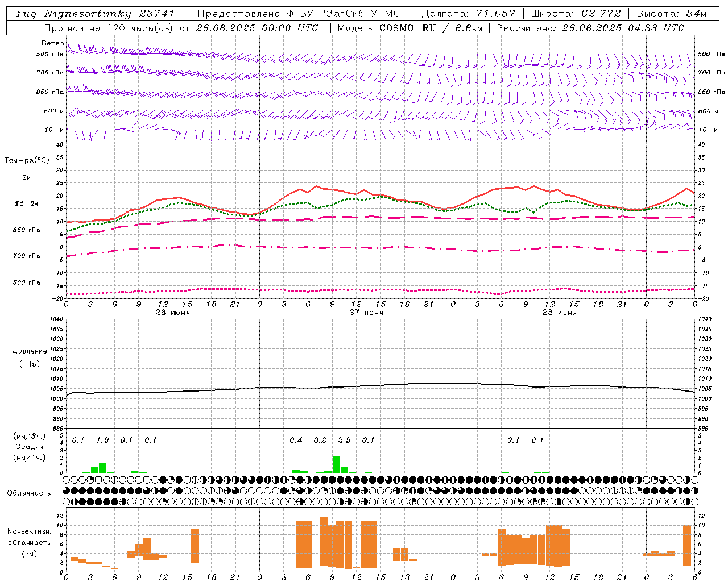
Task: Click the 'Давление' pressure panel label
Action: (x=30, y=351)
